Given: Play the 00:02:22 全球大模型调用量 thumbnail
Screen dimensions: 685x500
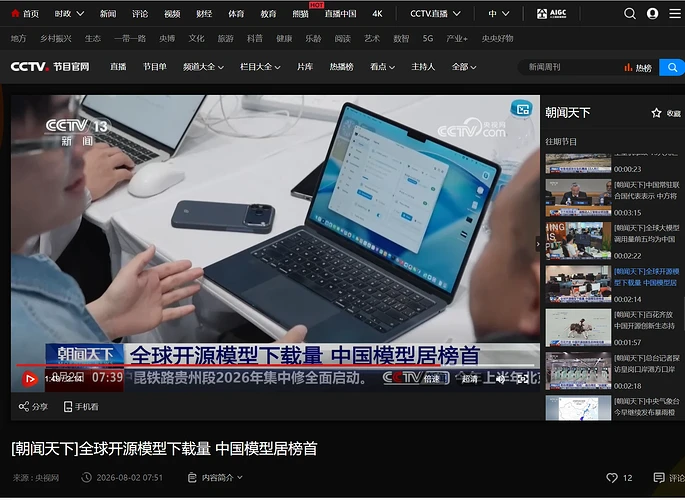Looking at the screenshot, I should [578, 241].
